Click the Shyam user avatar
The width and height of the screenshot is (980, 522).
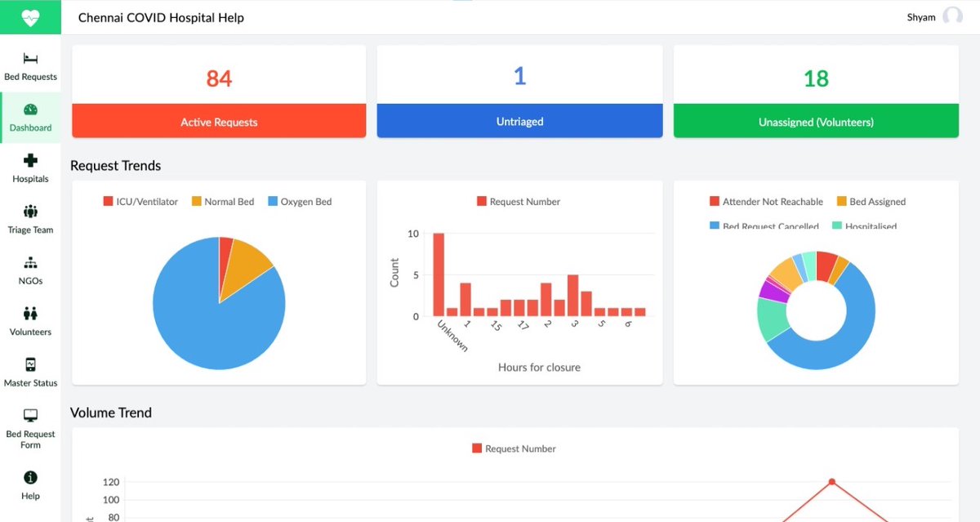tap(952, 16)
